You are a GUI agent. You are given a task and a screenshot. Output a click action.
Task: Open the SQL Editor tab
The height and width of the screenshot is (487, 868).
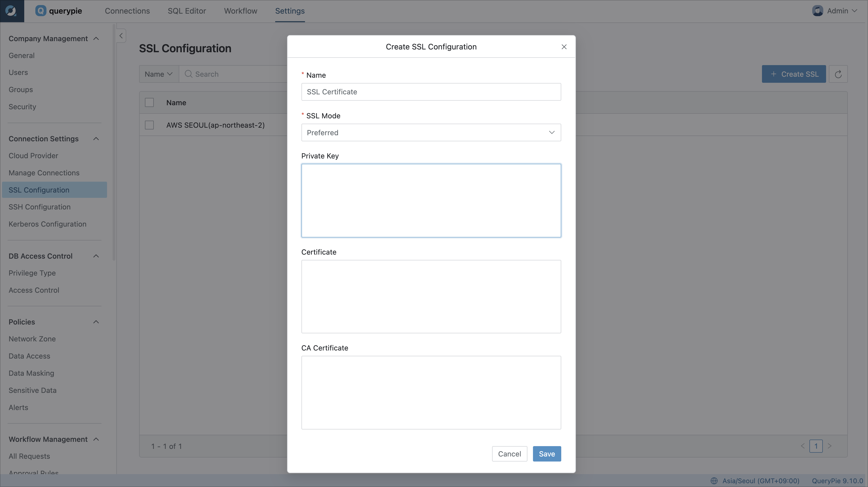187,11
